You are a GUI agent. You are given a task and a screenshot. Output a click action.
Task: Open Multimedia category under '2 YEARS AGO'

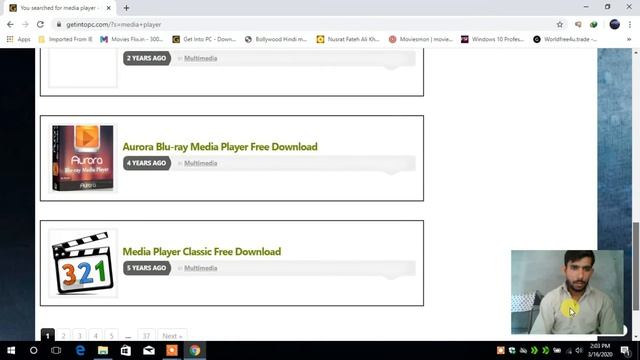coord(200,58)
